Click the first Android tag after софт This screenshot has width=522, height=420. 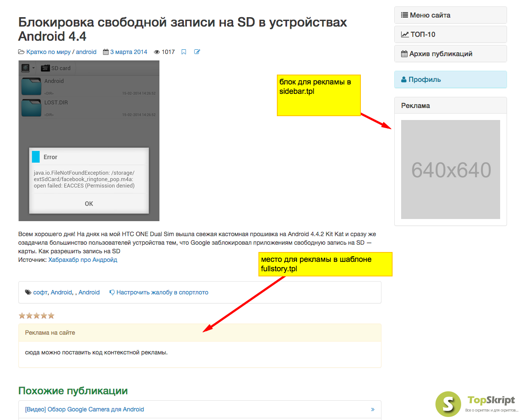pos(61,292)
